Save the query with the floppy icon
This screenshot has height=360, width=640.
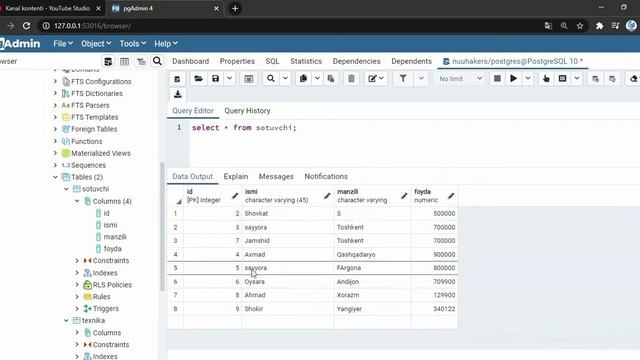coord(216,78)
